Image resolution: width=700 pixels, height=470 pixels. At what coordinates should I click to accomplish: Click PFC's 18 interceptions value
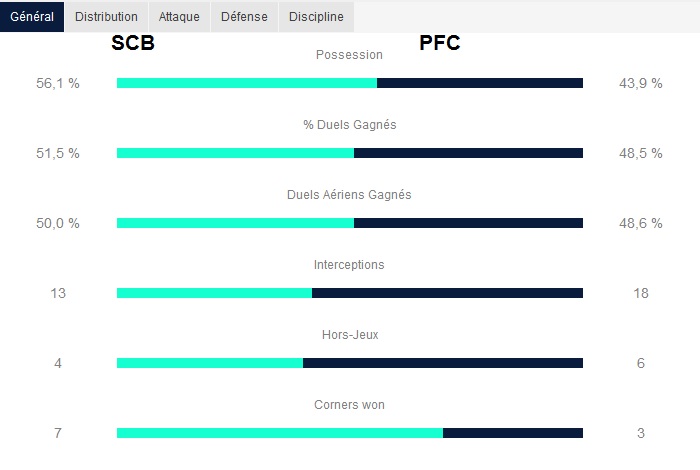(x=641, y=294)
